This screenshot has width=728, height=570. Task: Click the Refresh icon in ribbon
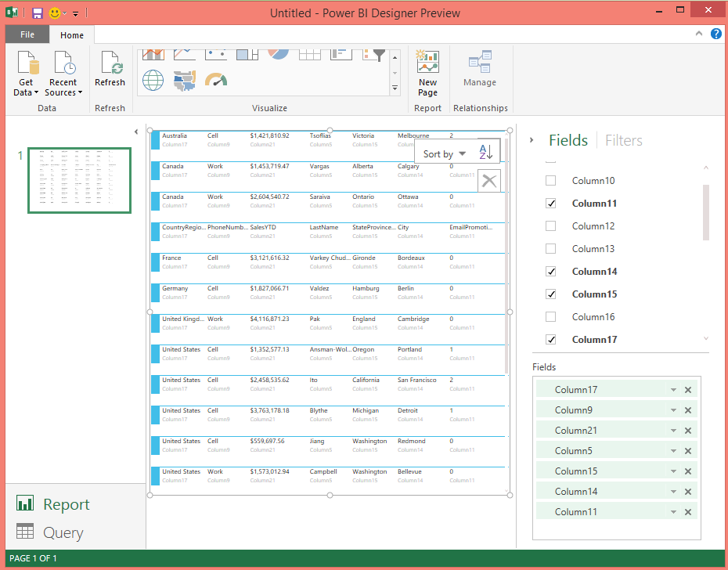pos(111,63)
